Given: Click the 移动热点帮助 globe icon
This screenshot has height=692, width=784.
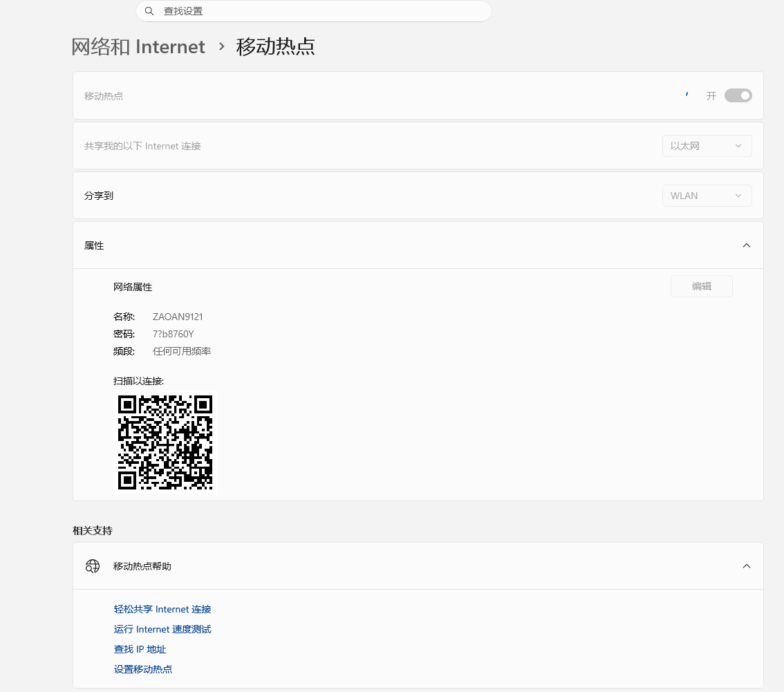Looking at the screenshot, I should [x=93, y=566].
